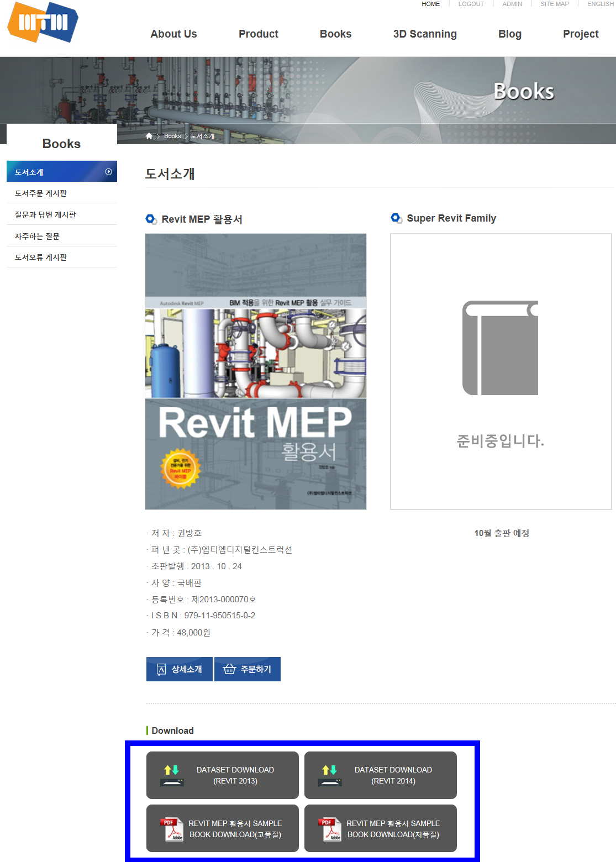Click the 주문하기 order button
Image resolution: width=616 pixels, height=862 pixels.
[x=248, y=669]
